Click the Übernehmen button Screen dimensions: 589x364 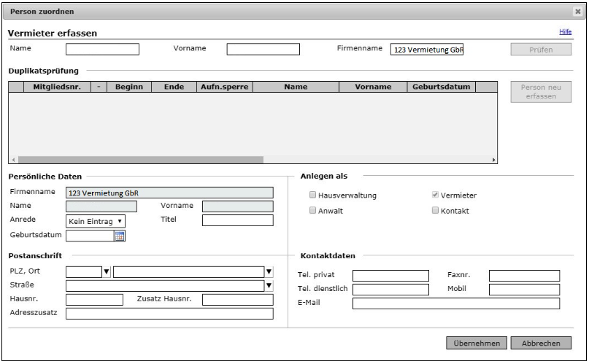coord(475,343)
